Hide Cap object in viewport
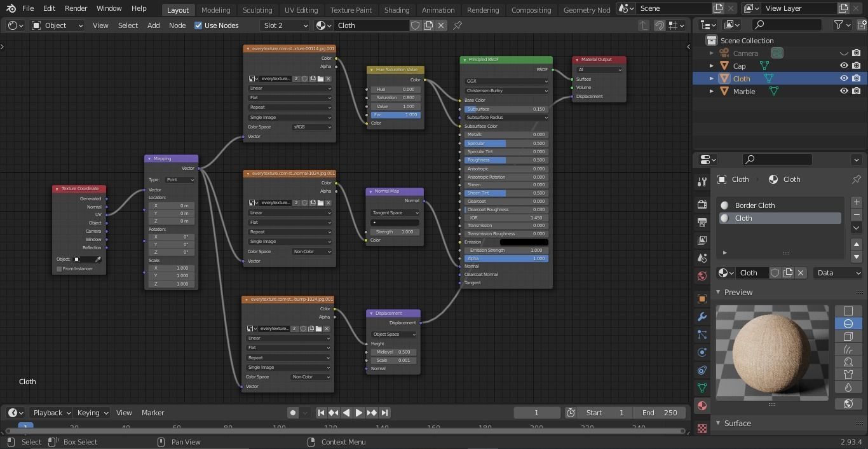 (x=844, y=66)
